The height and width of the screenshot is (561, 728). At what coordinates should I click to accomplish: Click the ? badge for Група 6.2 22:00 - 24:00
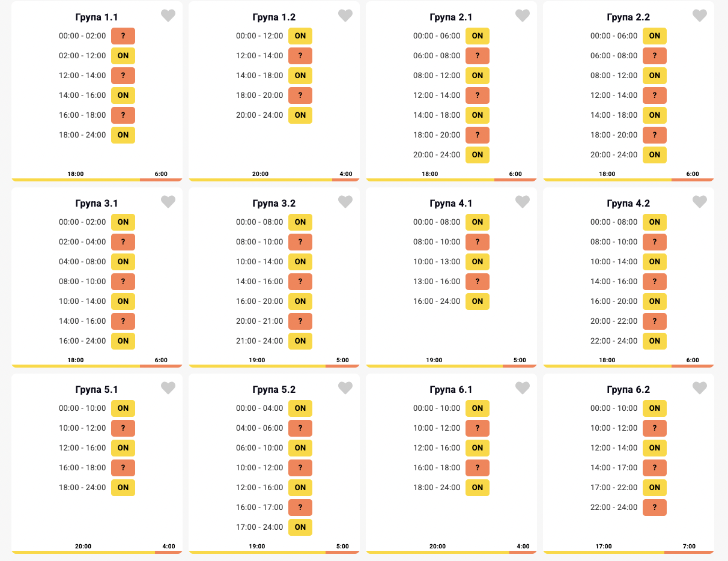click(655, 508)
